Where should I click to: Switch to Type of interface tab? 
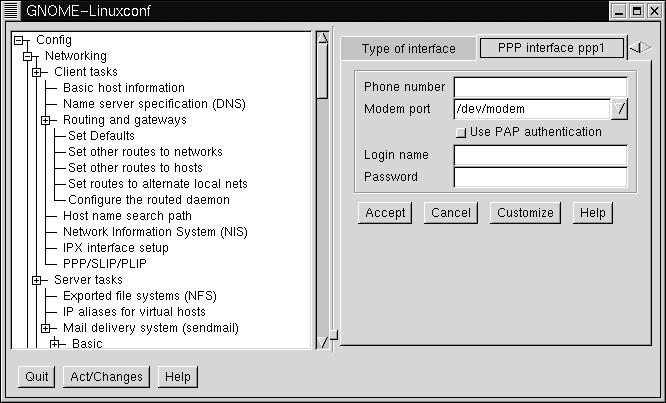click(408, 48)
